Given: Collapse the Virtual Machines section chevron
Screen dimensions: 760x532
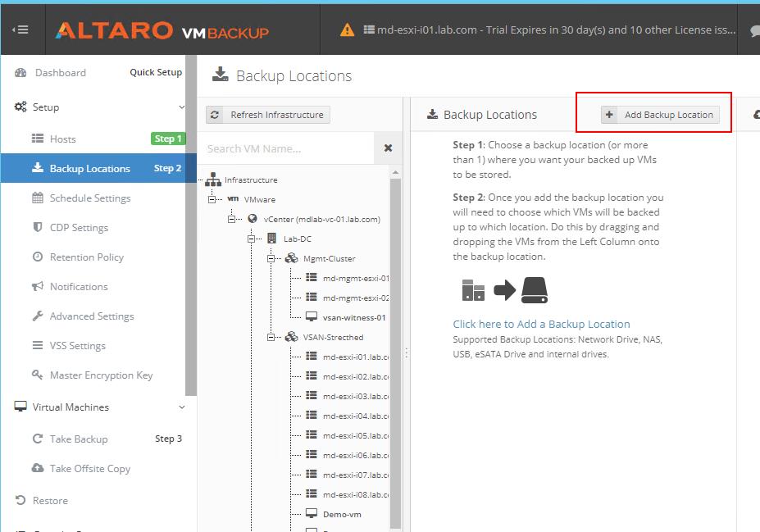Looking at the screenshot, I should tap(182, 407).
